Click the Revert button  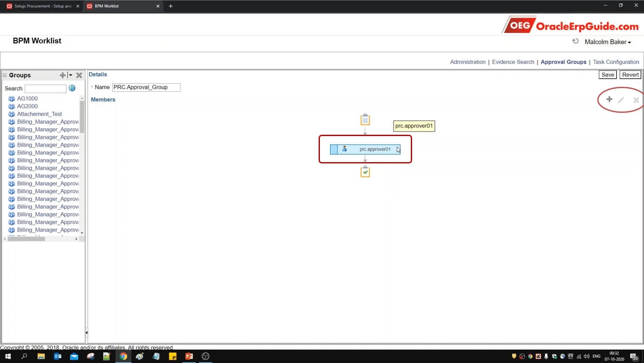pos(630,75)
